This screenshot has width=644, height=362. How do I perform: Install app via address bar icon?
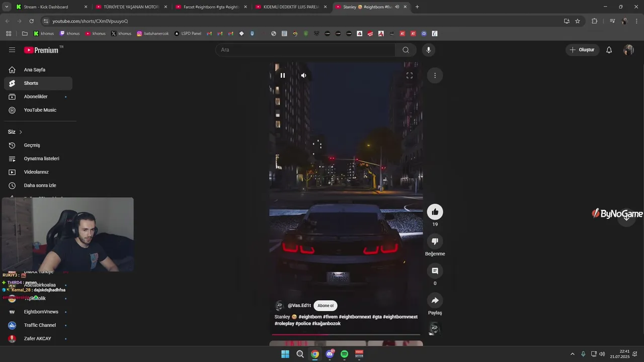click(x=567, y=21)
